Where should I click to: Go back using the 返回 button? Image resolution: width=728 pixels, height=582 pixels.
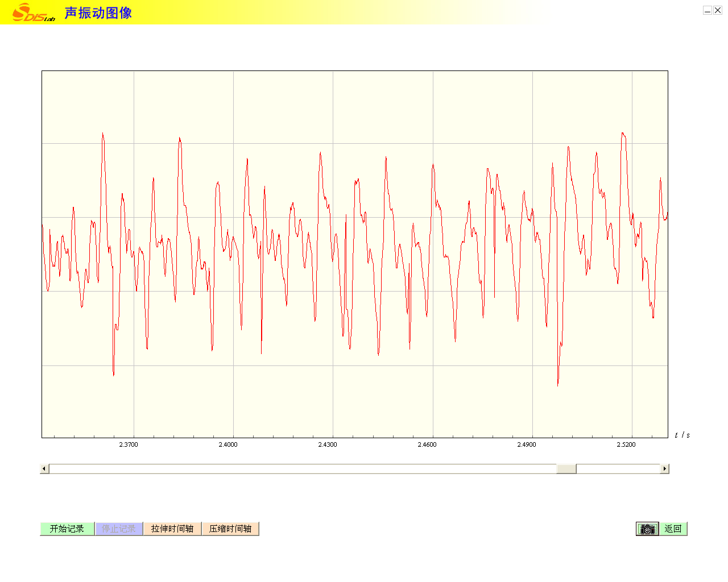pos(673,529)
